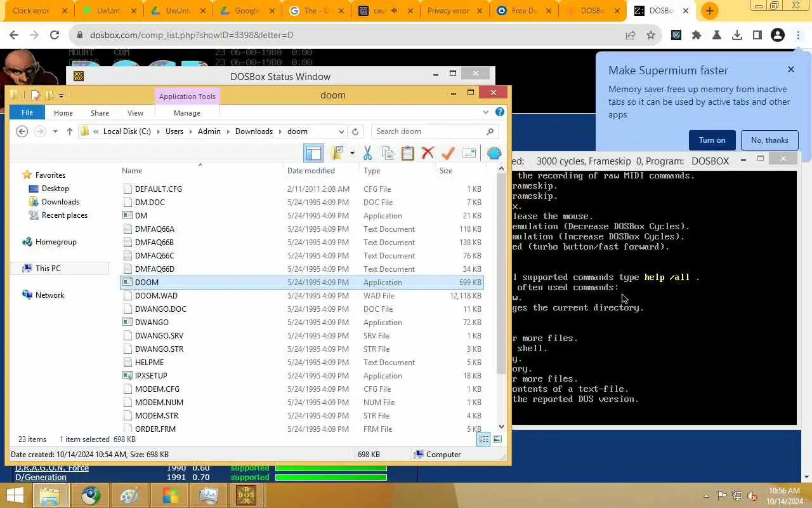The width and height of the screenshot is (812, 508).
Task: Open Quick Access Toolbar customize dropdown arrow
Action: coord(61,95)
